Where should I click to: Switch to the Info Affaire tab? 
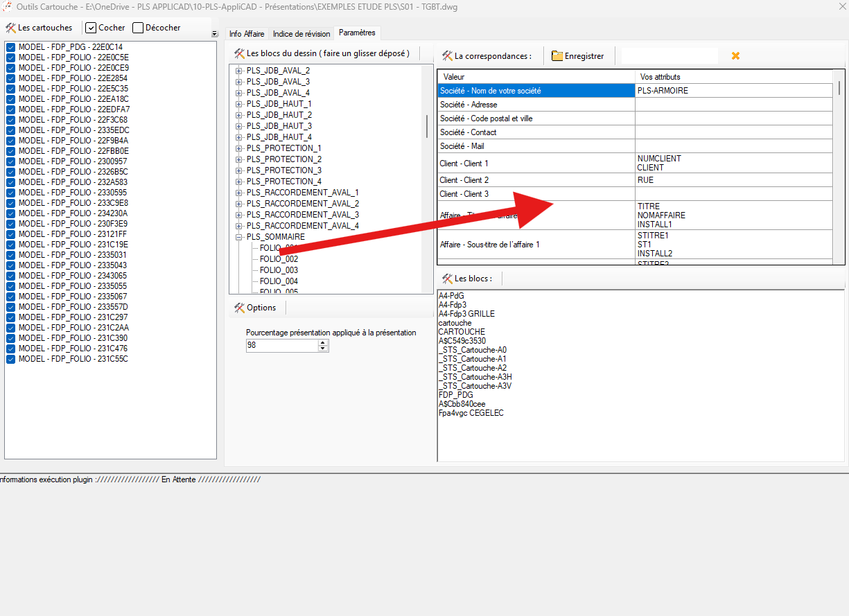point(246,34)
